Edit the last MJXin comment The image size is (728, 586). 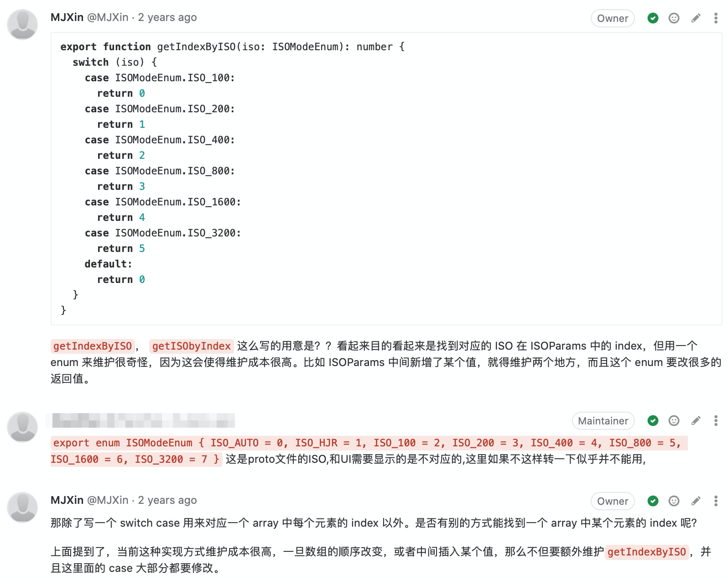pyautogui.click(x=696, y=501)
